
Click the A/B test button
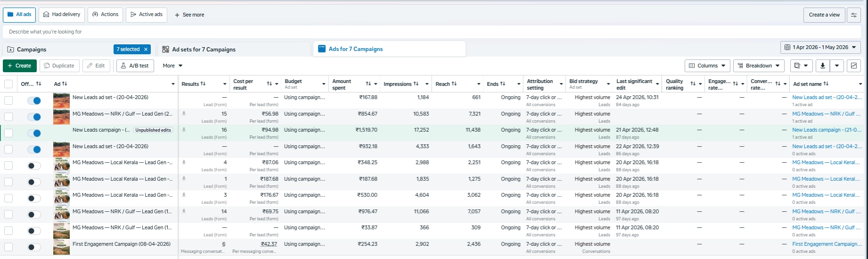point(135,66)
